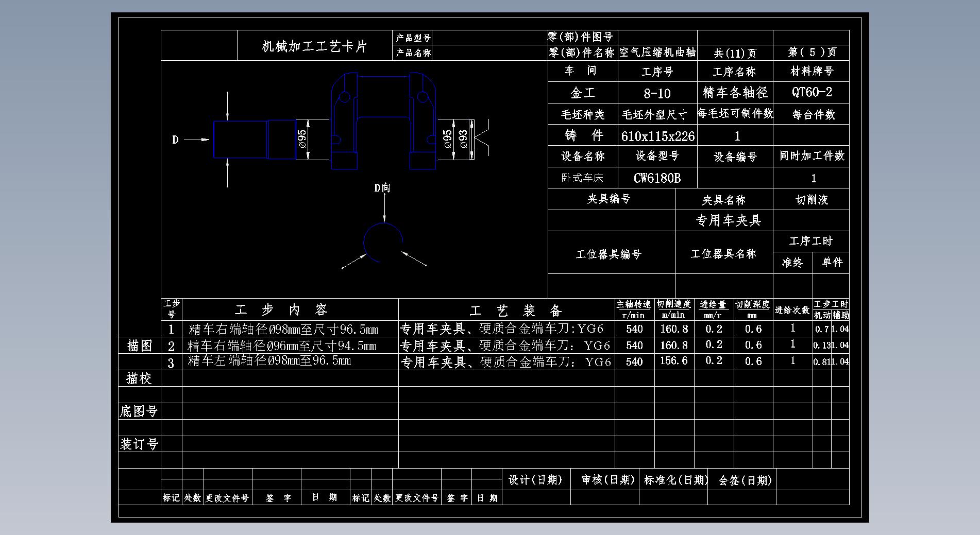Click the D向 view label in drawing
Image resolution: width=980 pixels, height=535 pixels.
click(x=382, y=188)
